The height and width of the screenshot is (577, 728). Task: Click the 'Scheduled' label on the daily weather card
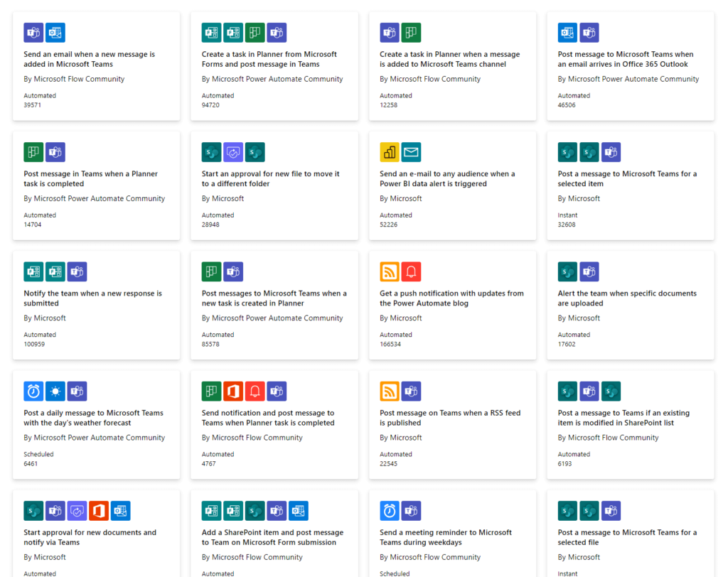(38, 454)
